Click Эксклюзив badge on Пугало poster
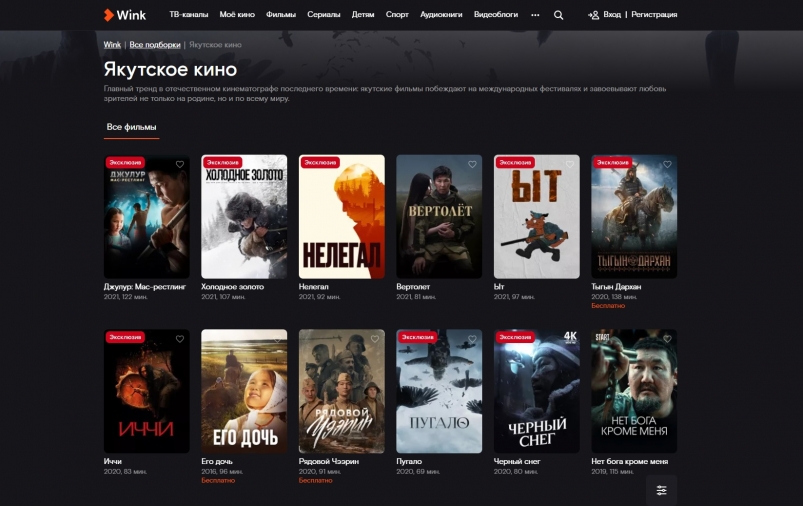 click(417, 337)
